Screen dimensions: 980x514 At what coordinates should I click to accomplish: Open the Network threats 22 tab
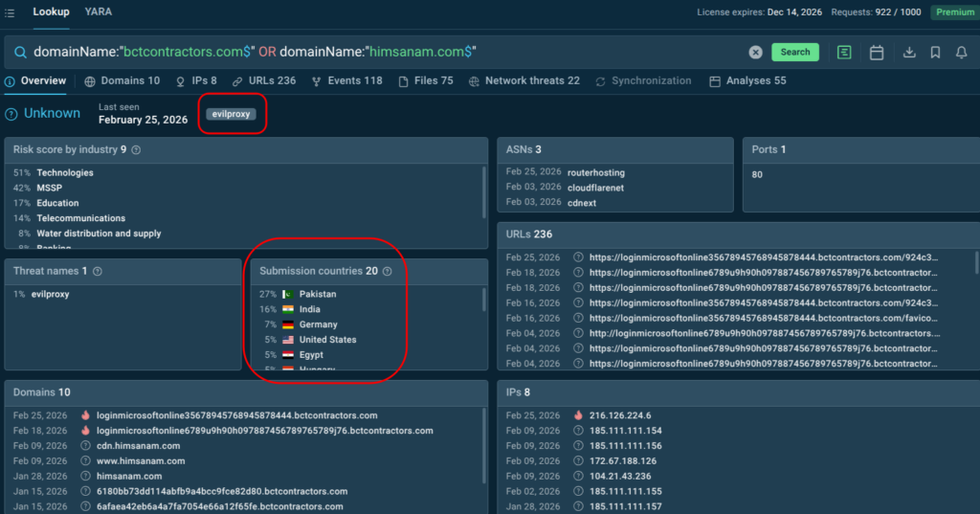coord(523,81)
